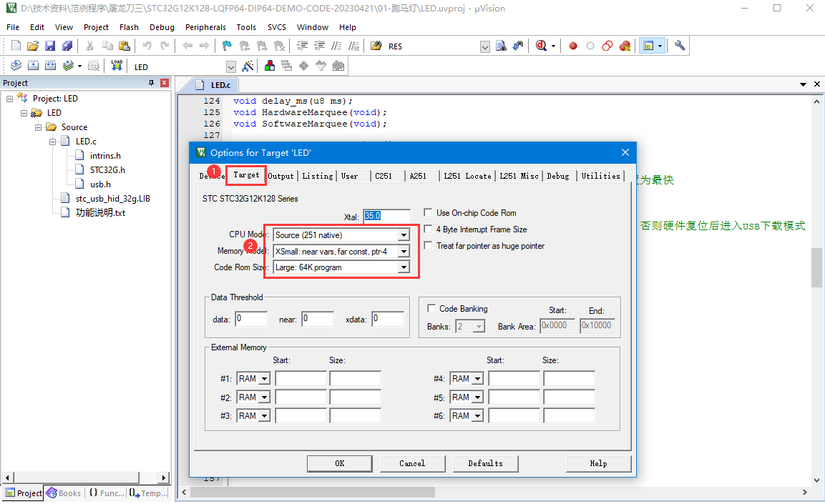Click the Build target icon

point(33,66)
